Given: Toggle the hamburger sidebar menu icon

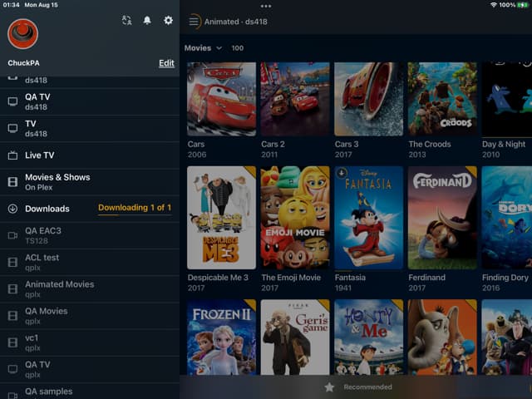Looking at the screenshot, I should (x=194, y=22).
